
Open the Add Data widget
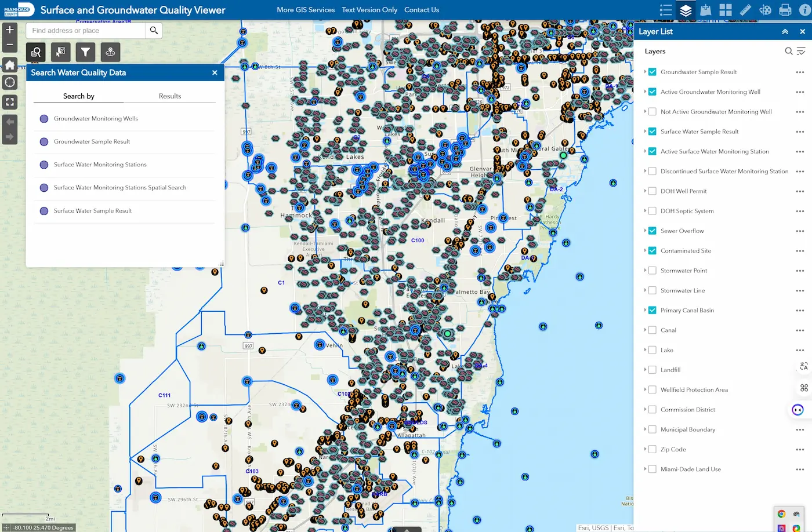(x=706, y=10)
